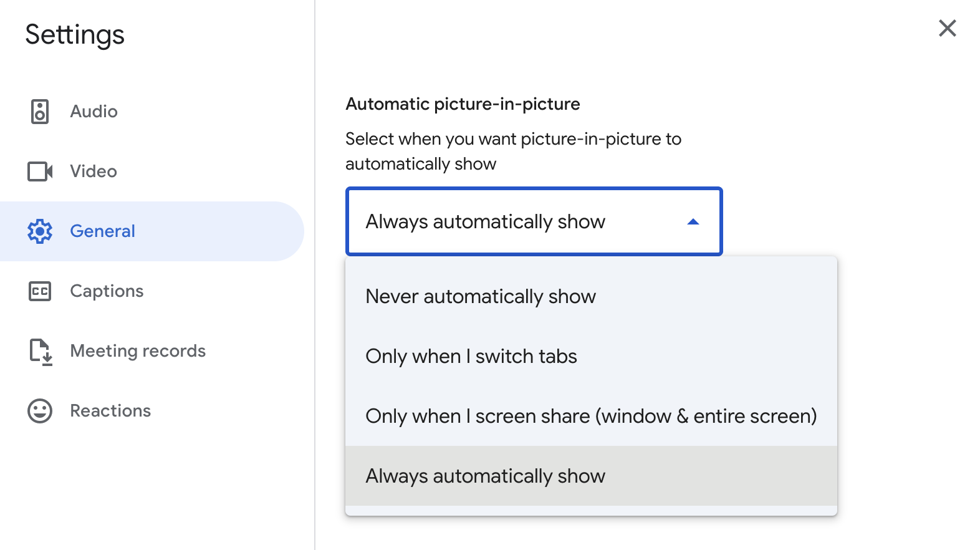Click the Video camera icon
The width and height of the screenshot is (980, 550).
tap(40, 171)
